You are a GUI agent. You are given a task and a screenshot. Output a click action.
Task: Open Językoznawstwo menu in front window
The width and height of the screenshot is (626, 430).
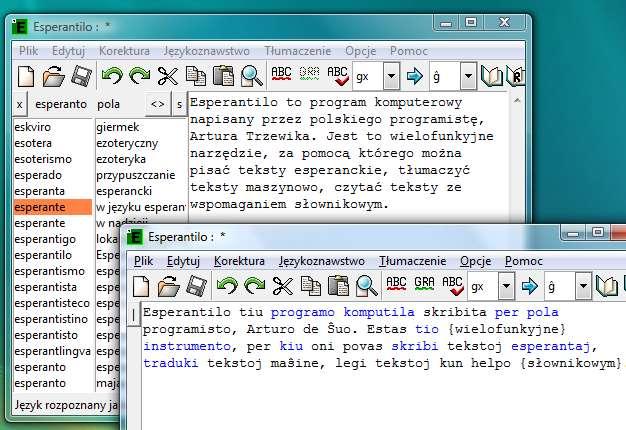click(322, 261)
